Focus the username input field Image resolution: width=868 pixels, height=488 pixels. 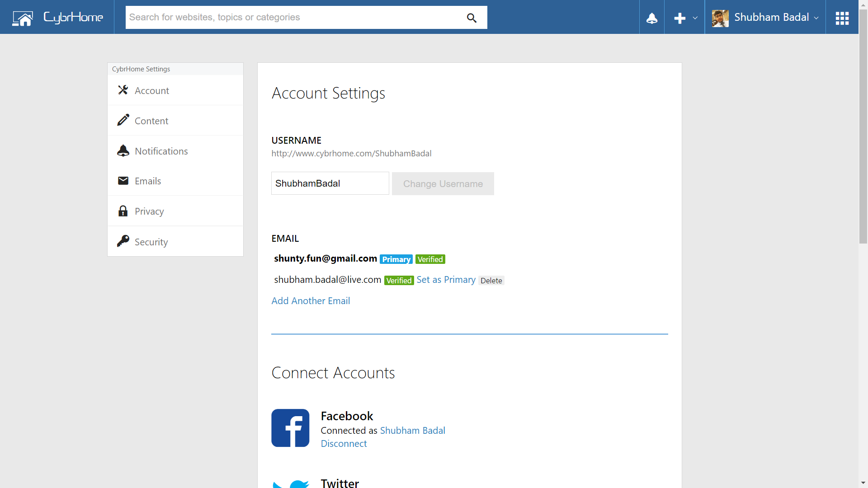pos(330,183)
